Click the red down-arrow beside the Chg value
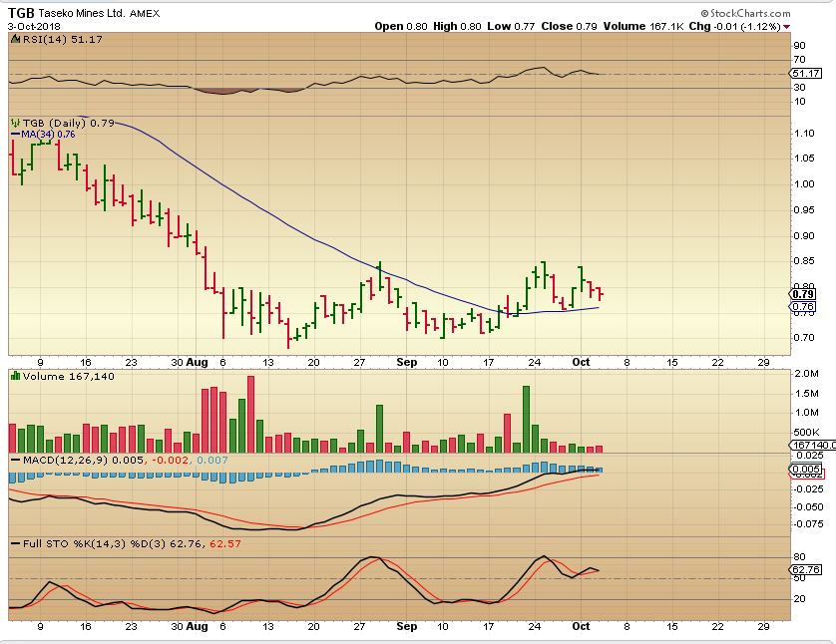Image resolution: width=836 pixels, height=644 pixels. [788, 26]
